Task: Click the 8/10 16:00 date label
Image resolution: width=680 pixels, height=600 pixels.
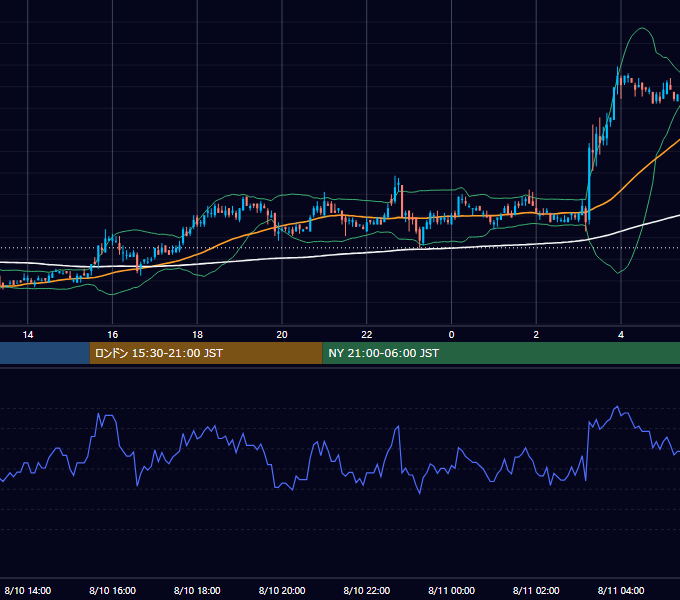Action: pyautogui.click(x=112, y=590)
